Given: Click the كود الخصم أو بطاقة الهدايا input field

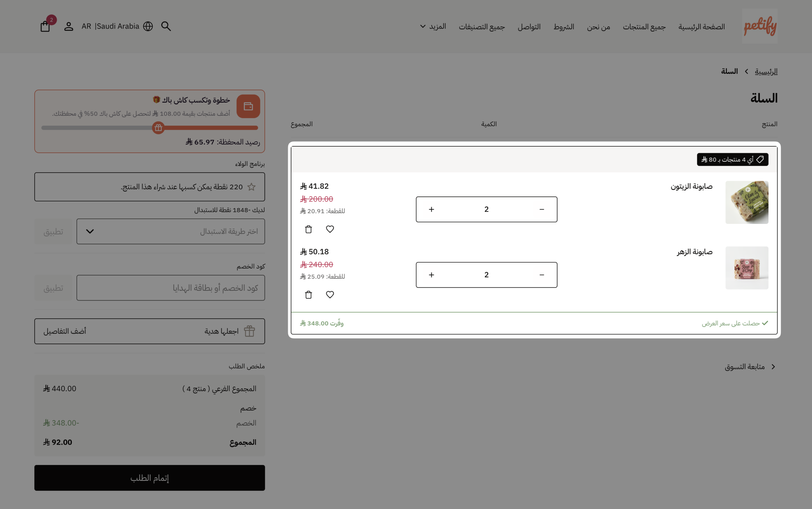Looking at the screenshot, I should pos(171,288).
